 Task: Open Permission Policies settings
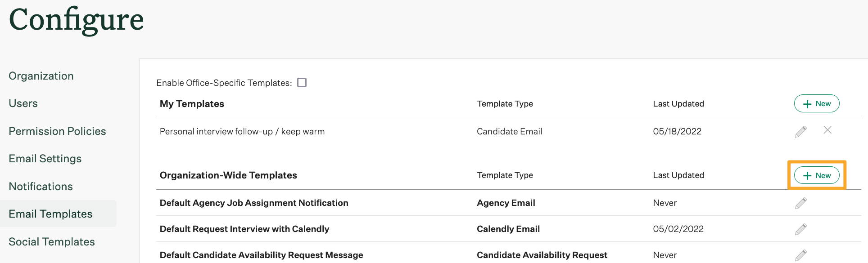coord(57,131)
